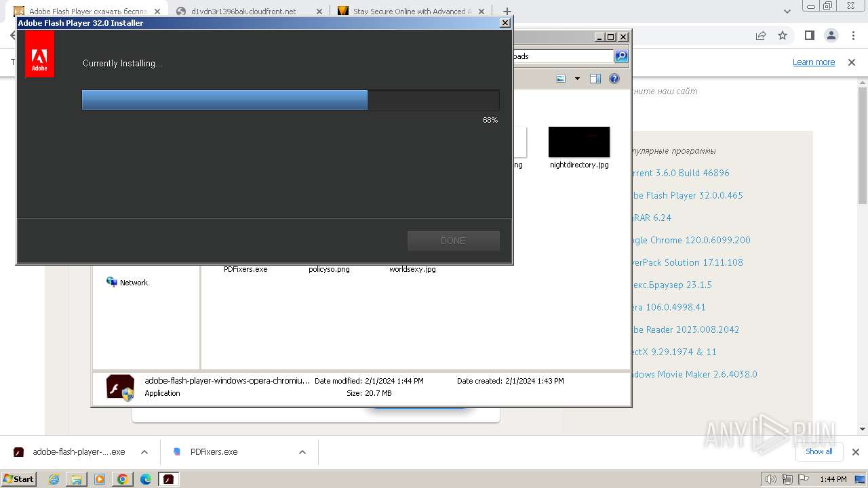Open Chrome tab search chevron
Image resolution: width=868 pixels, height=488 pixels.
787,12
